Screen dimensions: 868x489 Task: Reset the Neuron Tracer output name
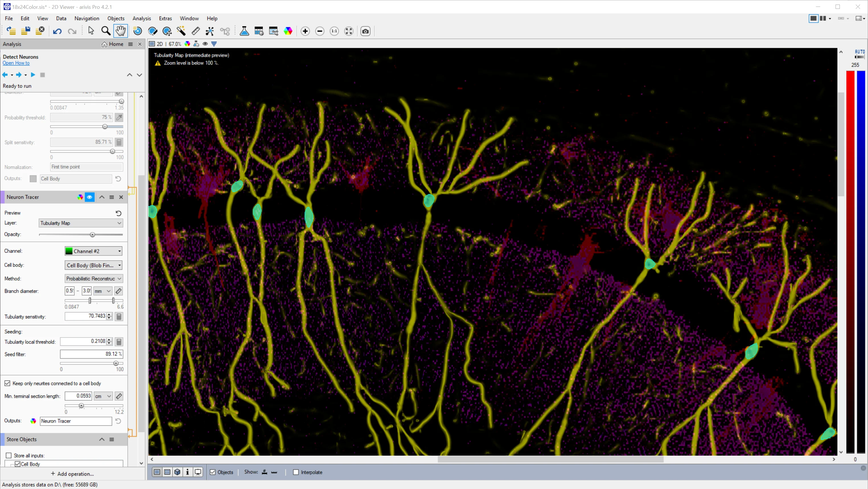[118, 421]
